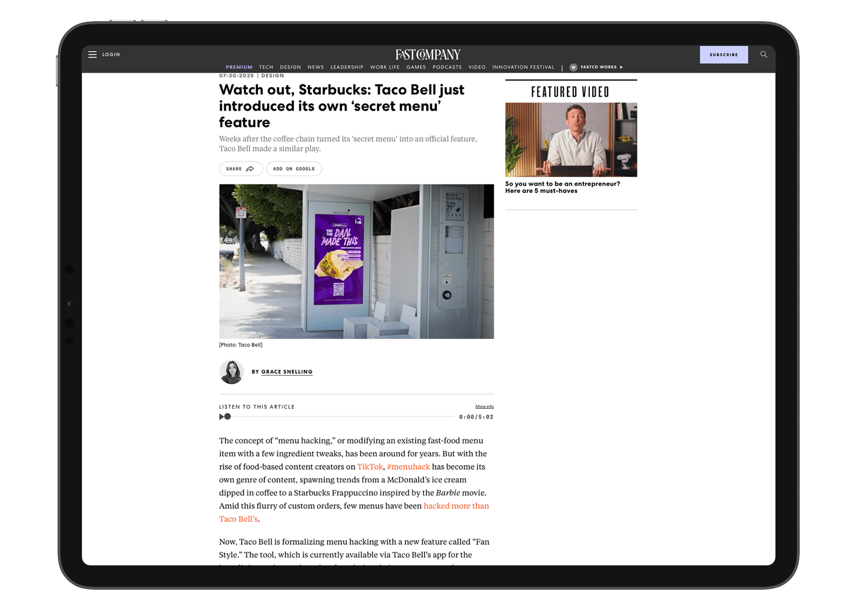This screenshot has width=859, height=616.
Task: Click the audio progress slider knob
Action: pos(227,416)
